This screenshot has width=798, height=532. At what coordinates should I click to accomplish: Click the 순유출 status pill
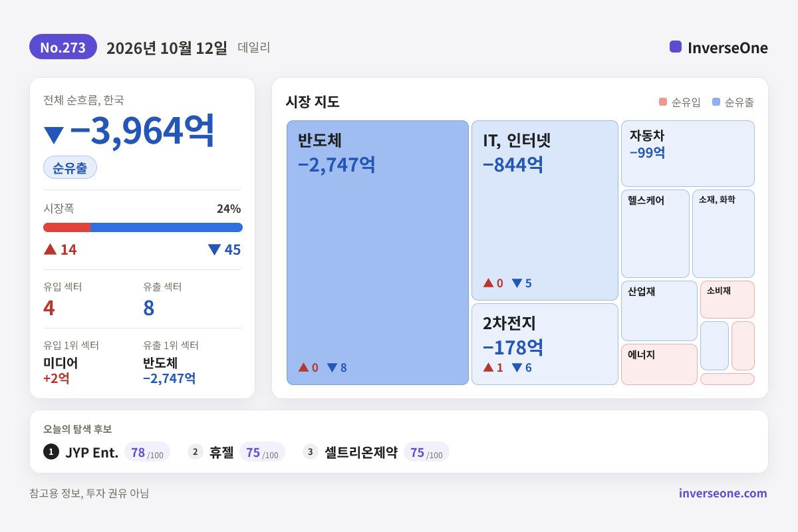[x=70, y=168]
